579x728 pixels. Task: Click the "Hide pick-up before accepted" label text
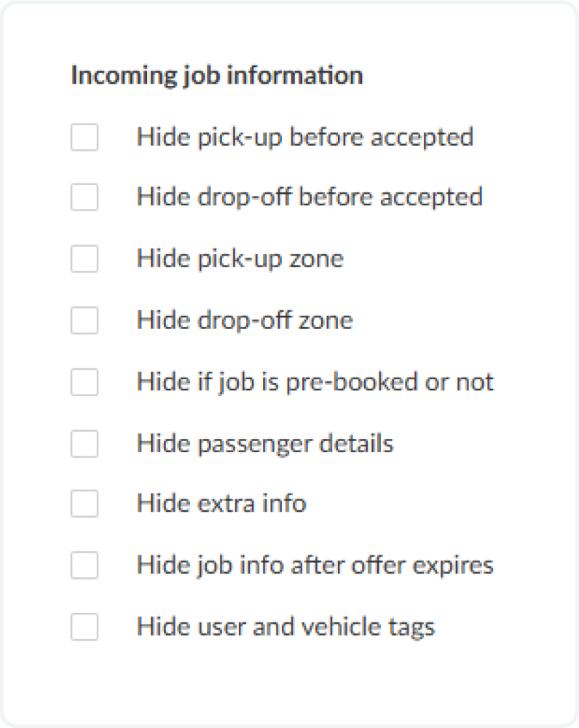[x=304, y=137]
